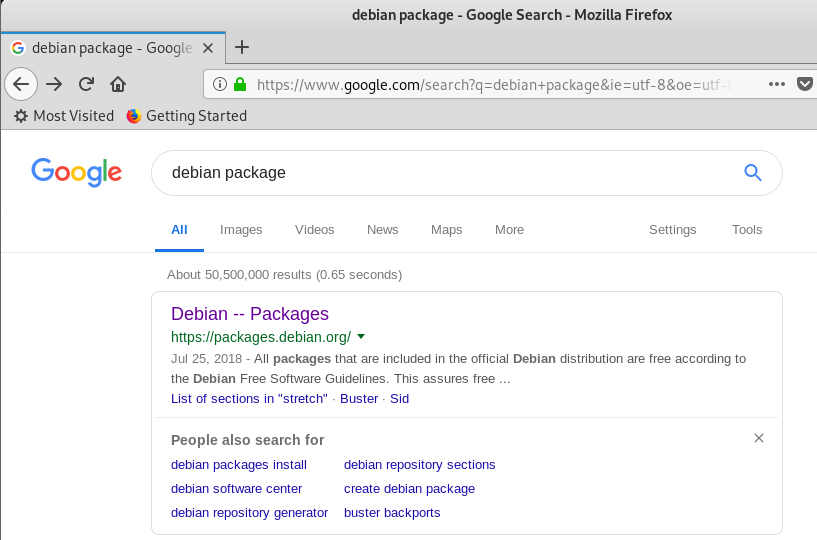Screen dimensions: 817x540
Task: Expand the packages.debian.org result options arrow
Action: [361, 337]
